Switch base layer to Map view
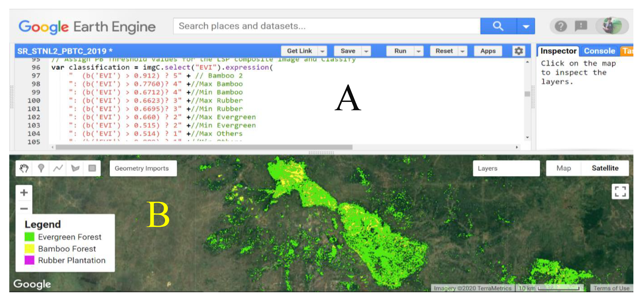Screen dimensions: 644x304 point(563,168)
